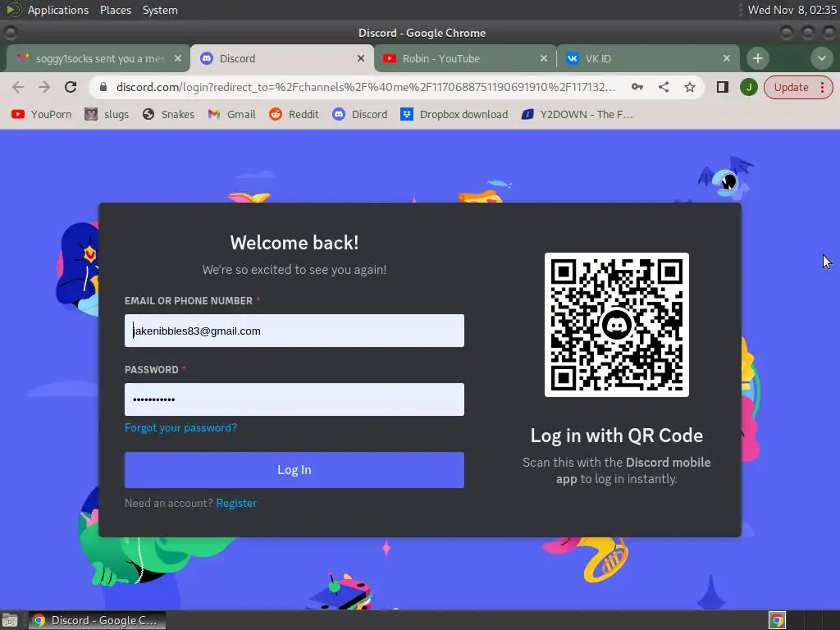The height and width of the screenshot is (630, 840).
Task: Close the Gmail soggy1socks tab
Action: tap(178, 58)
